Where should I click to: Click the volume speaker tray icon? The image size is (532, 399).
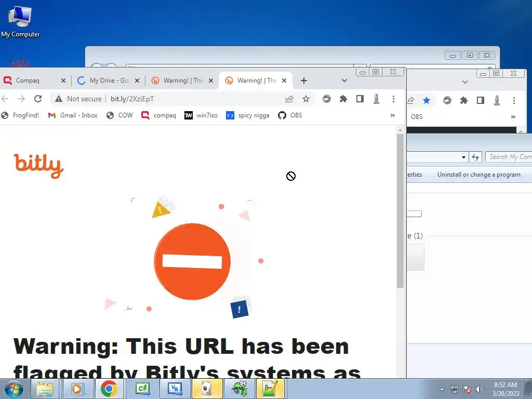tap(480, 389)
